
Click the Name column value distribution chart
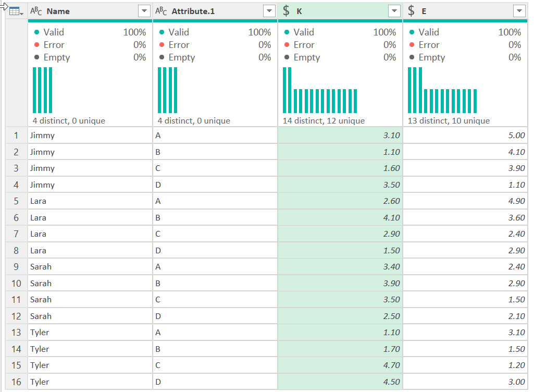[x=43, y=90]
